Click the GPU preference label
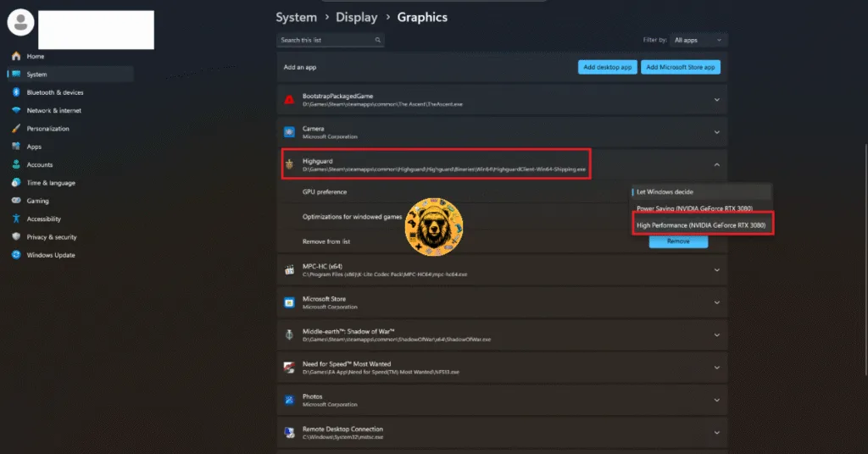The height and width of the screenshot is (454, 868). pyautogui.click(x=325, y=192)
